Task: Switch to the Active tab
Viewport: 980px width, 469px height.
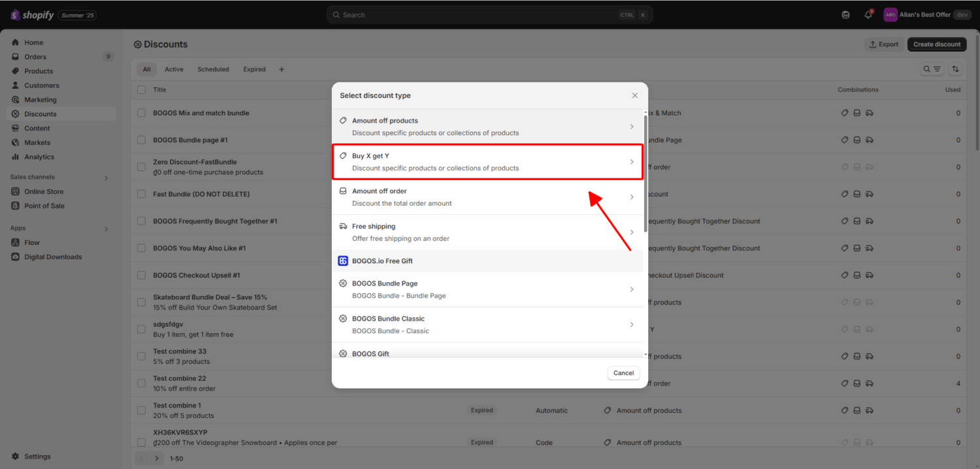Action: pos(174,69)
